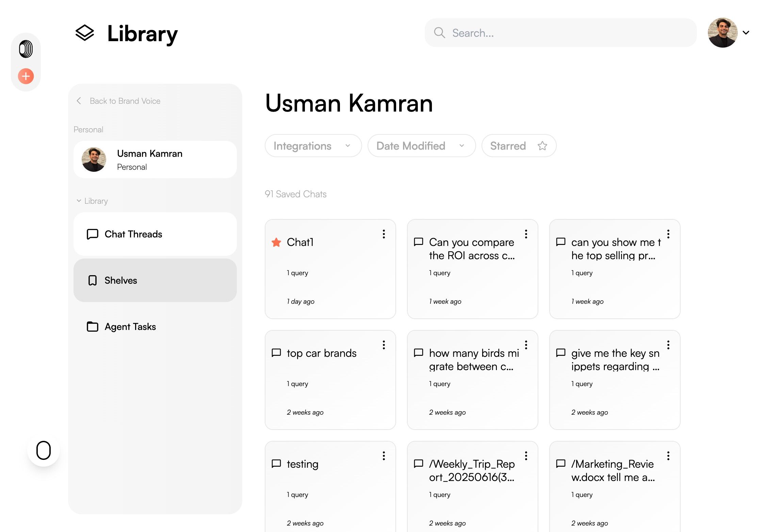Expand the Integrations filter dropdown
The height and width of the screenshot is (532, 765).
(x=313, y=146)
